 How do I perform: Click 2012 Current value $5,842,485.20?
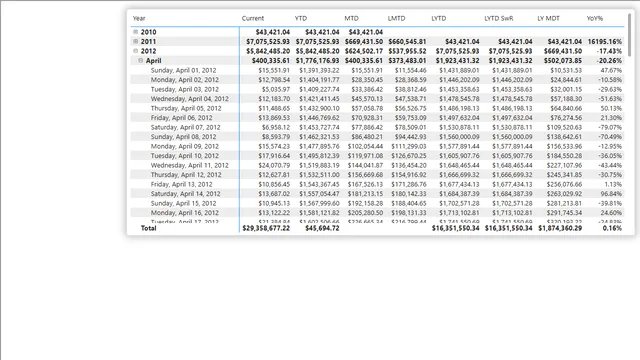click(x=268, y=51)
